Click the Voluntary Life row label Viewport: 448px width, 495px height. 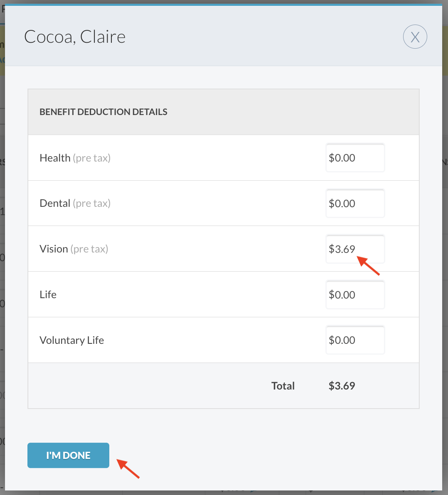71,341
